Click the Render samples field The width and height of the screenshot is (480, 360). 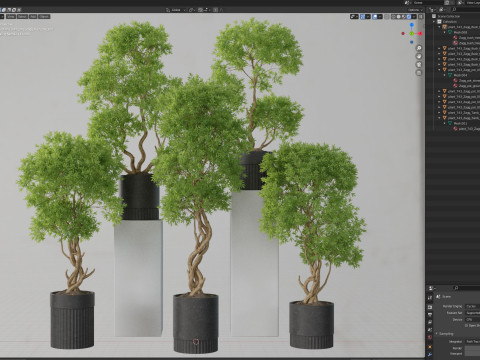pyautogui.click(x=473, y=348)
